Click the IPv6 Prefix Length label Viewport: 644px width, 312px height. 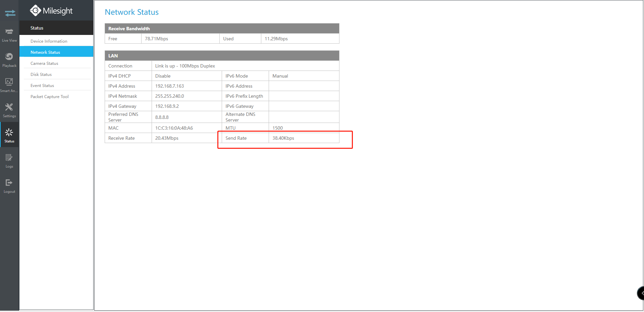(244, 96)
